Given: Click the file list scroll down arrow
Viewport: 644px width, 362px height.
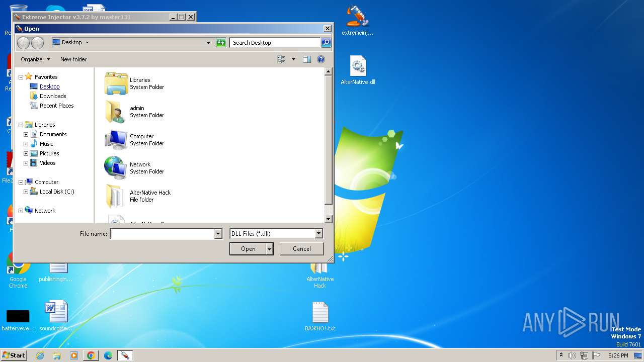Looking at the screenshot, I should pos(328,219).
